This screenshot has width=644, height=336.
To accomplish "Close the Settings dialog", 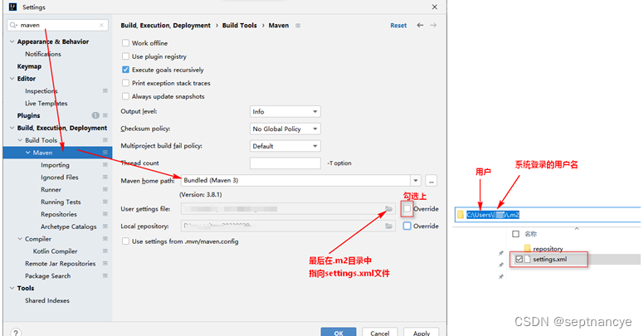I will coord(435,7).
